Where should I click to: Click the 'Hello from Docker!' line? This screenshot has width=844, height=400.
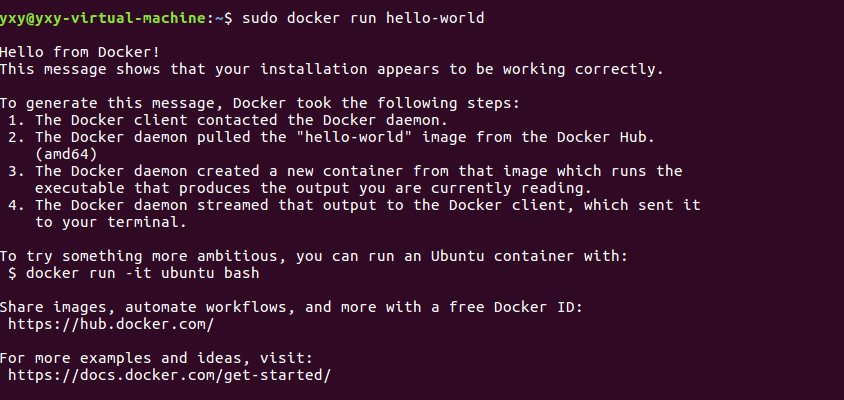[x=80, y=52]
